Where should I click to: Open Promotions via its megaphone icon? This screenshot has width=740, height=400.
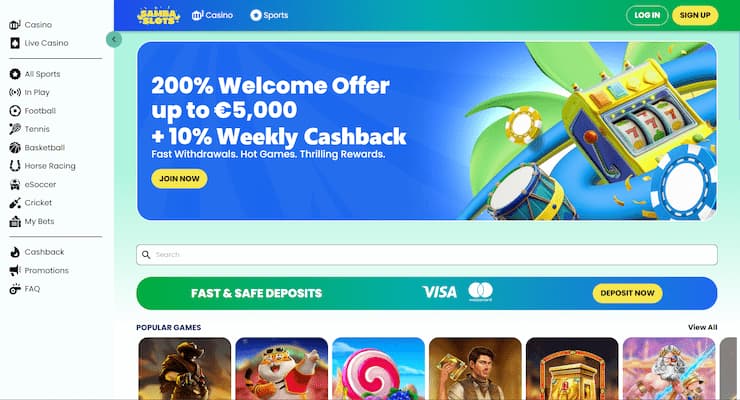tap(15, 270)
